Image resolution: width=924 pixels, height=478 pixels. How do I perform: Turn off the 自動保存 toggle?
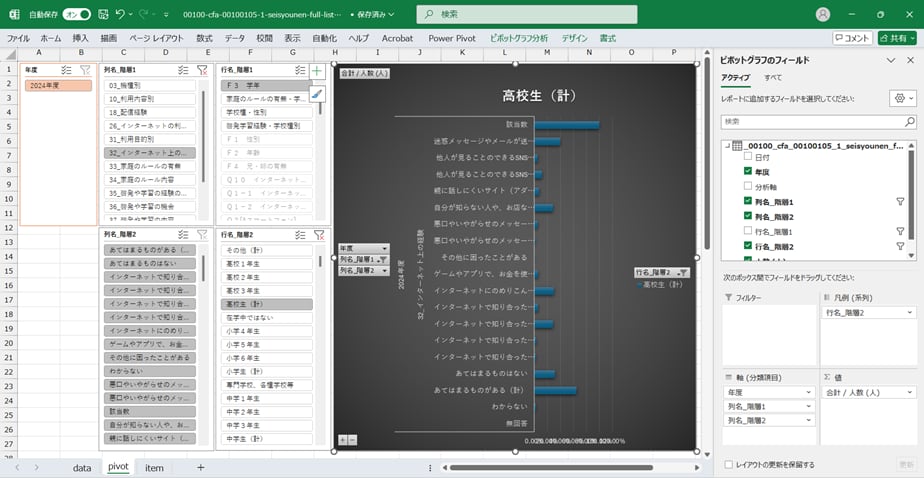click(x=76, y=15)
